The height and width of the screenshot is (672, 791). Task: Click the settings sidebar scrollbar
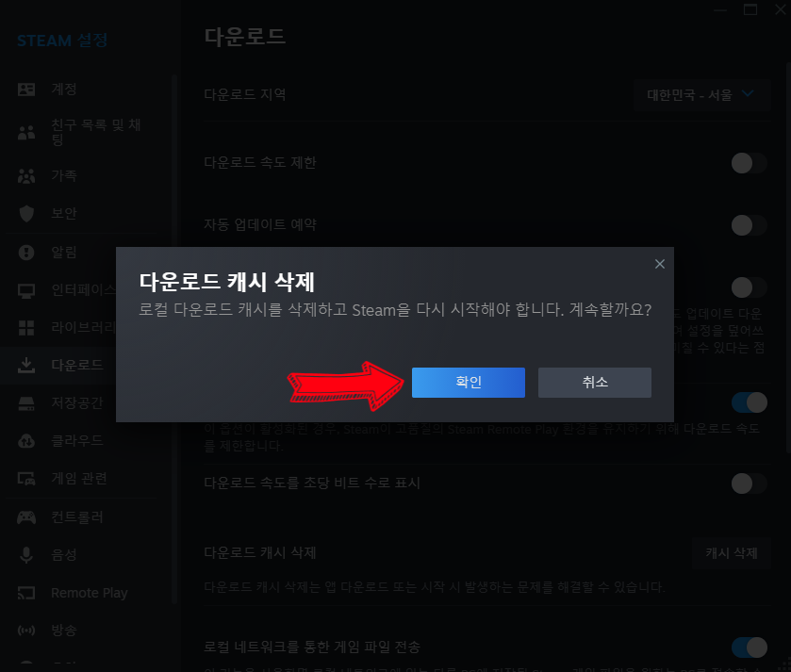(174, 338)
